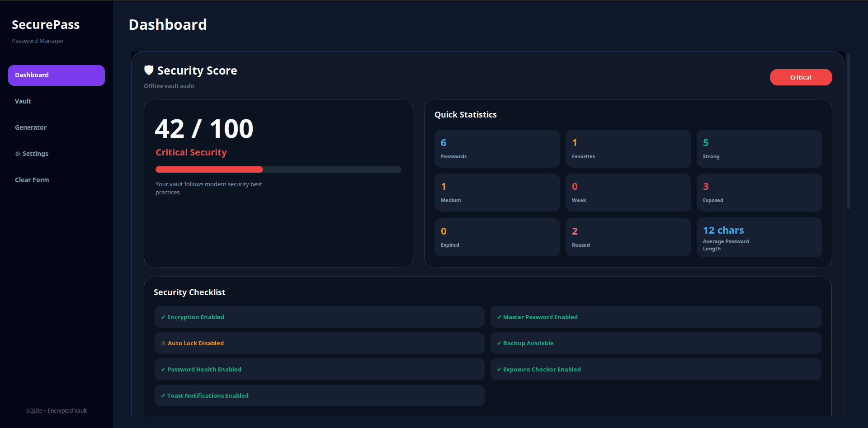Viewport: 868px width, 428px height.
Task: Go to the Generator page
Action: 57,127
